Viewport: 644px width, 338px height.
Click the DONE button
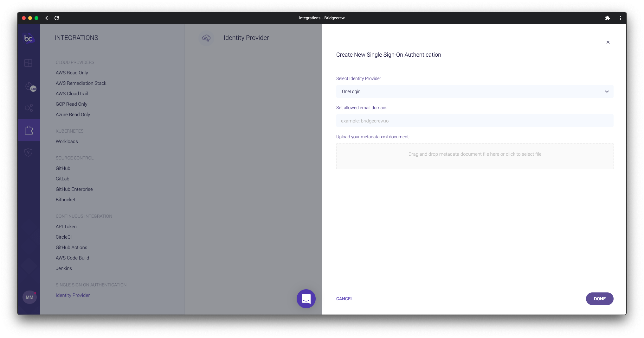pos(600,299)
